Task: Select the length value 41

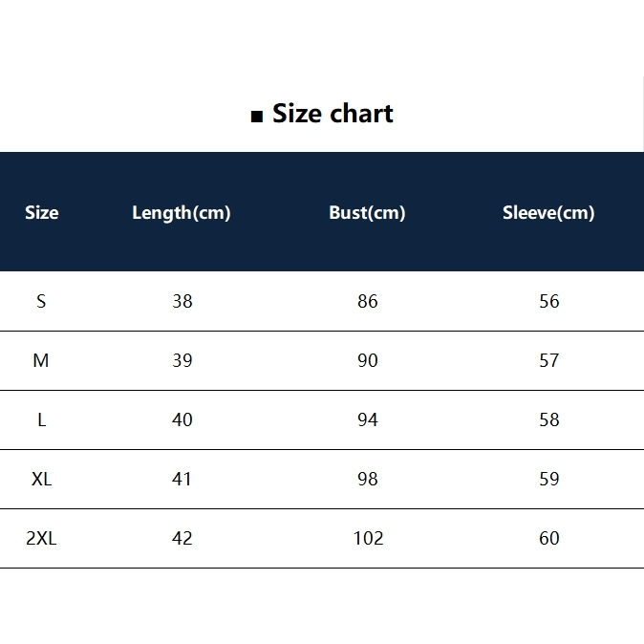Action: point(182,480)
